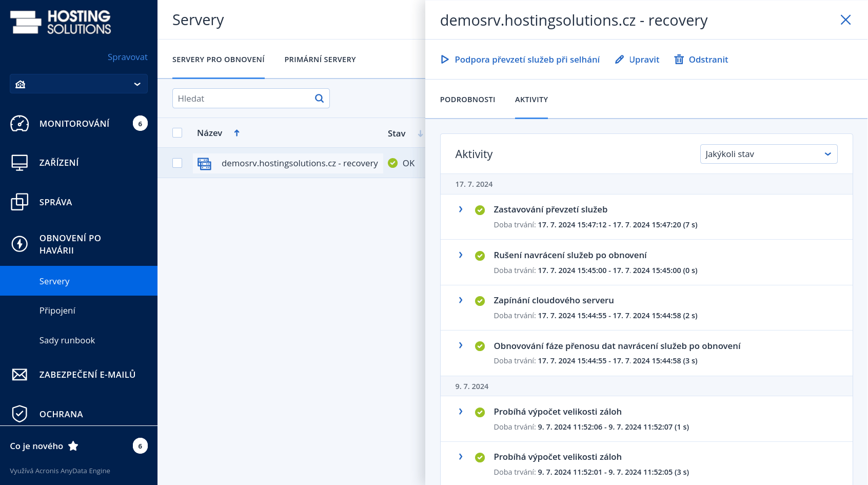Click success icon of Rušení navrácení služeb
Image resolution: width=868 pixels, height=485 pixels.
click(480, 256)
